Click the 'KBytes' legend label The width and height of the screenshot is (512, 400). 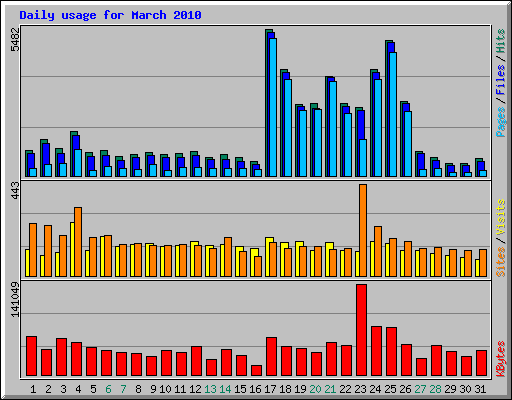pyautogui.click(x=500, y=359)
